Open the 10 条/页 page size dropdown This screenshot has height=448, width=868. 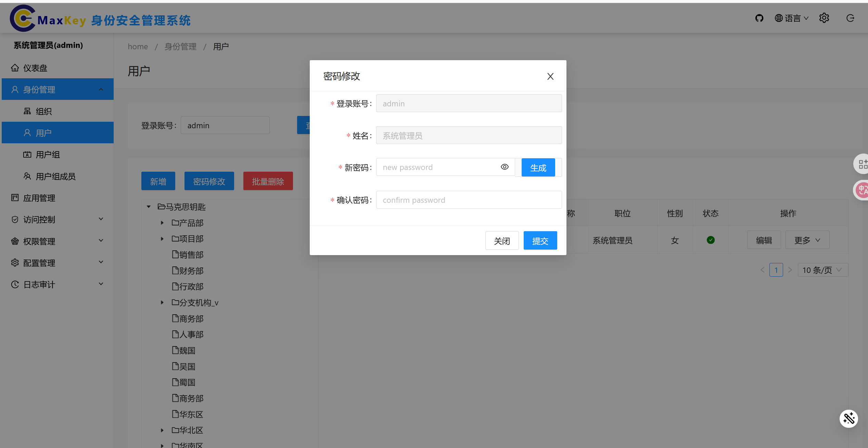822,270
